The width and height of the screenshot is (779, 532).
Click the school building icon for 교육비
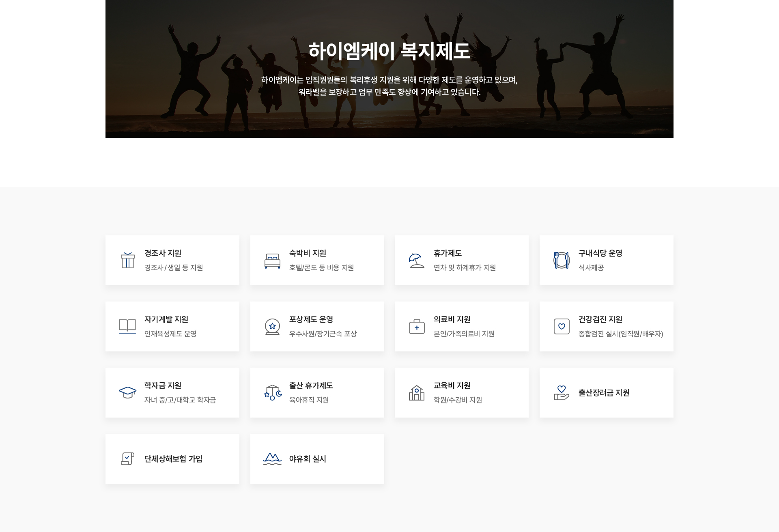coord(417,392)
